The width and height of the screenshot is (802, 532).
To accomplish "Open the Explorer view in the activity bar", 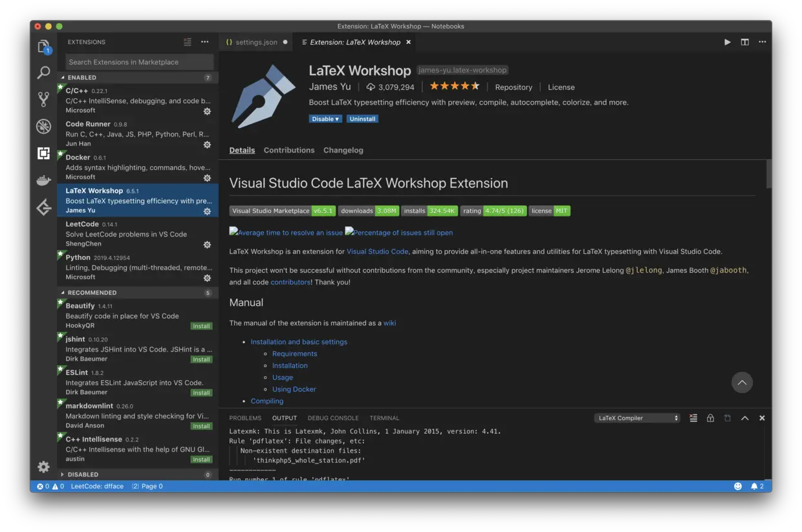I will [43, 45].
